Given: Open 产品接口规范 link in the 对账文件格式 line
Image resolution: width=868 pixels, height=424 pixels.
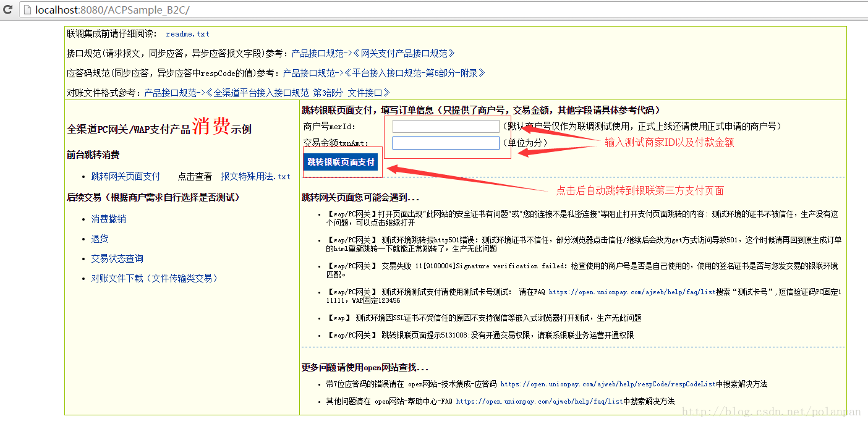Looking at the screenshot, I should pyautogui.click(x=170, y=93).
